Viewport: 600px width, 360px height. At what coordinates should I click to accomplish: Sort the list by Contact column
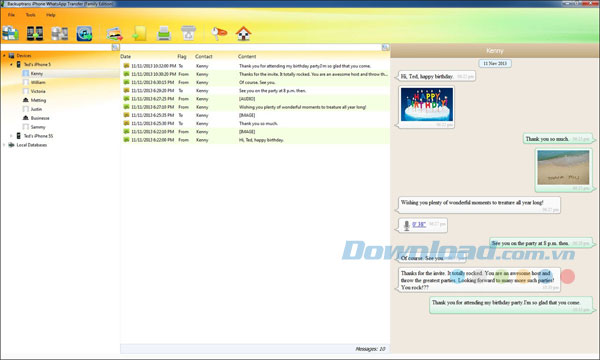(204, 56)
